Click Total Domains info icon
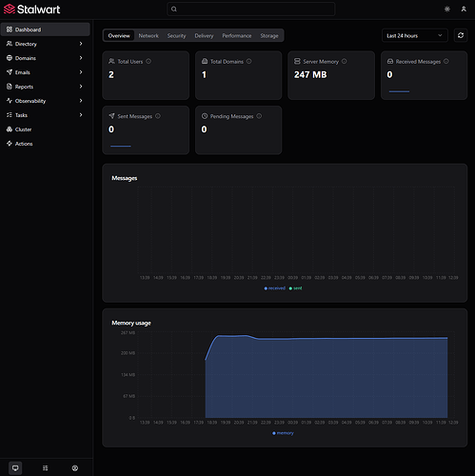475x476 pixels. point(249,61)
